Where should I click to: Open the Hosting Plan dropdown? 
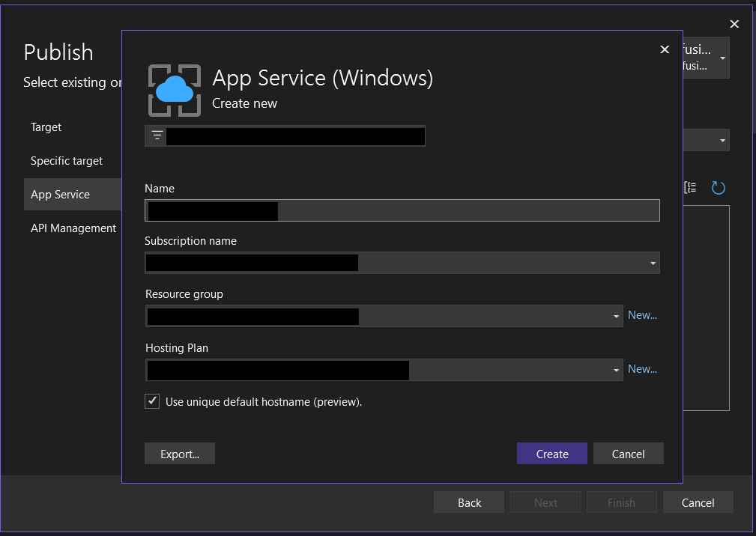point(616,369)
